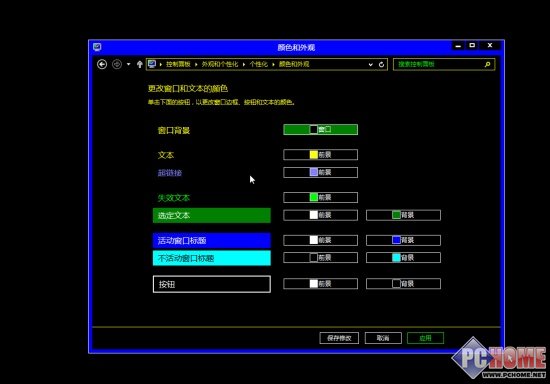Minimize the 颜色和外观 window
550x384 pixels.
458,46
